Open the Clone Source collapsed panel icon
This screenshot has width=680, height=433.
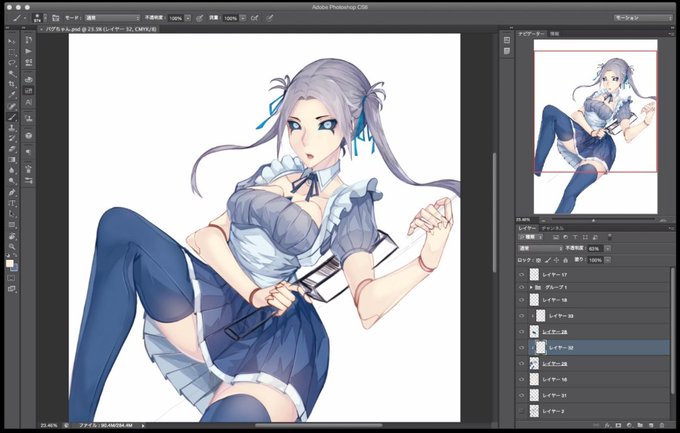tap(28, 118)
